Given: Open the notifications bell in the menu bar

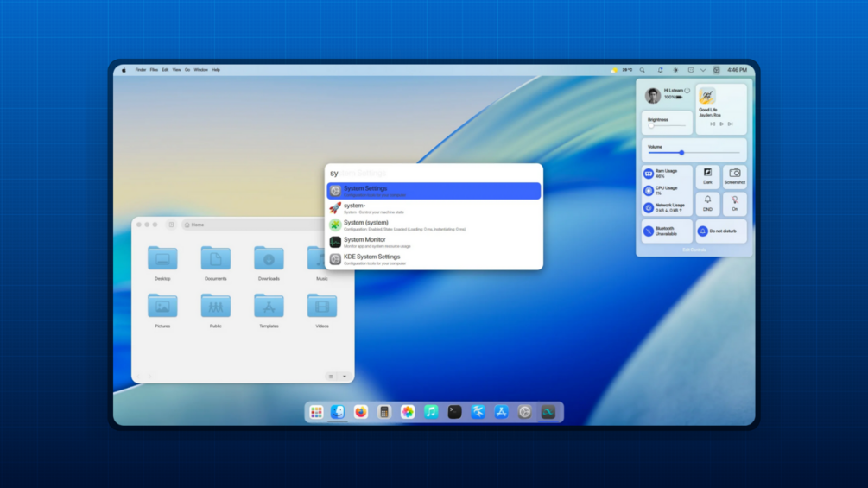Looking at the screenshot, I should click(x=660, y=70).
